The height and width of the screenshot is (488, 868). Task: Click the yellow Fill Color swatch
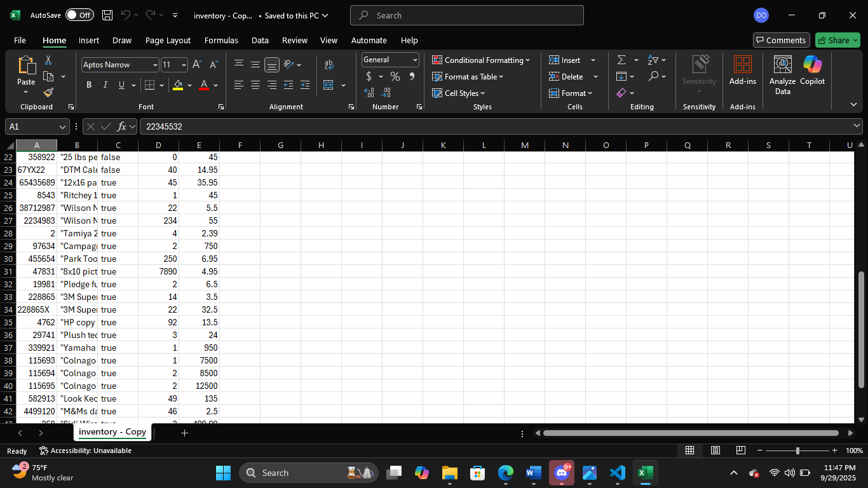point(178,85)
